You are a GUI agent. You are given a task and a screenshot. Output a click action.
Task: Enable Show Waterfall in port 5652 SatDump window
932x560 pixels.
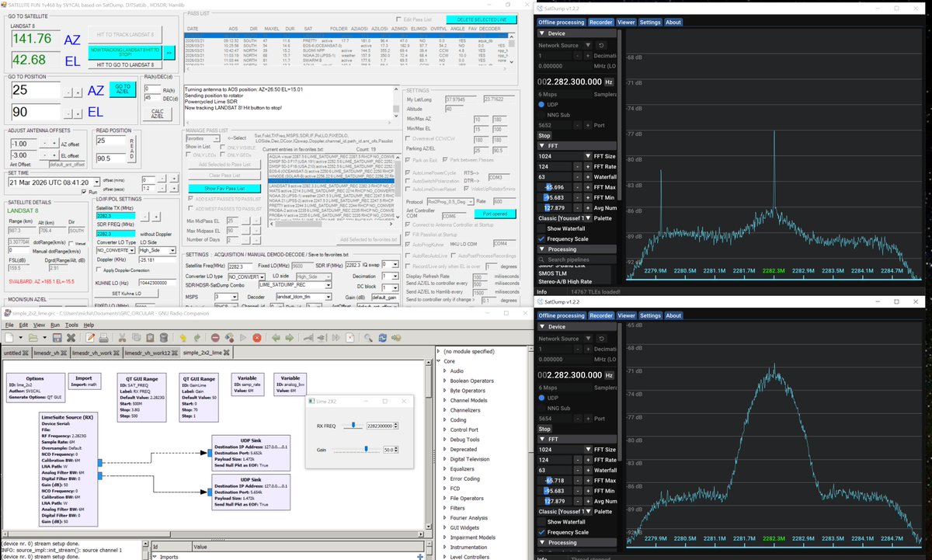[541, 228]
